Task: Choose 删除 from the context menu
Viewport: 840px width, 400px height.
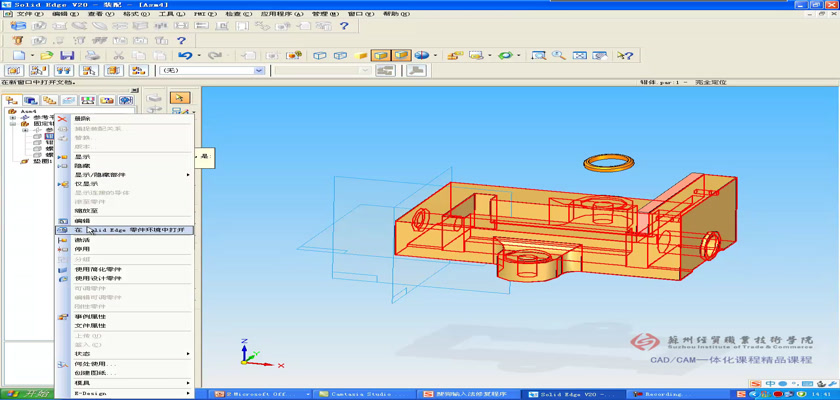Action: click(125, 119)
